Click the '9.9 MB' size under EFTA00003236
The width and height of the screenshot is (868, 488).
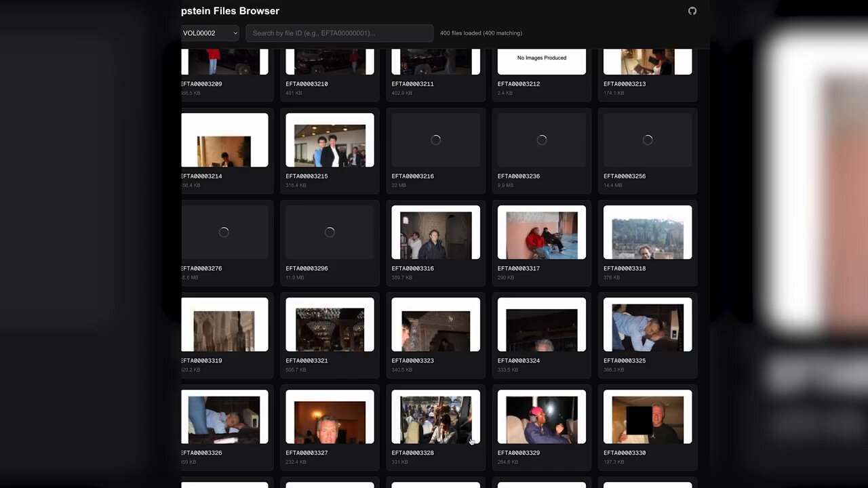(506, 186)
